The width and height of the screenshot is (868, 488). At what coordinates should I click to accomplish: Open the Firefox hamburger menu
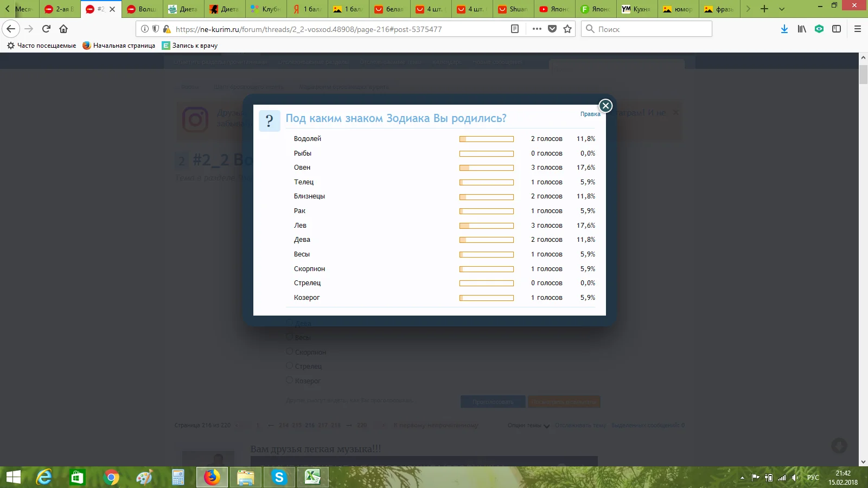[x=858, y=29]
